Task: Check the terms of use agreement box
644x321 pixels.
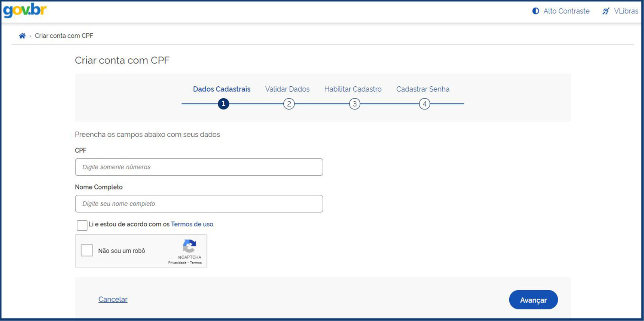Action: point(82,225)
